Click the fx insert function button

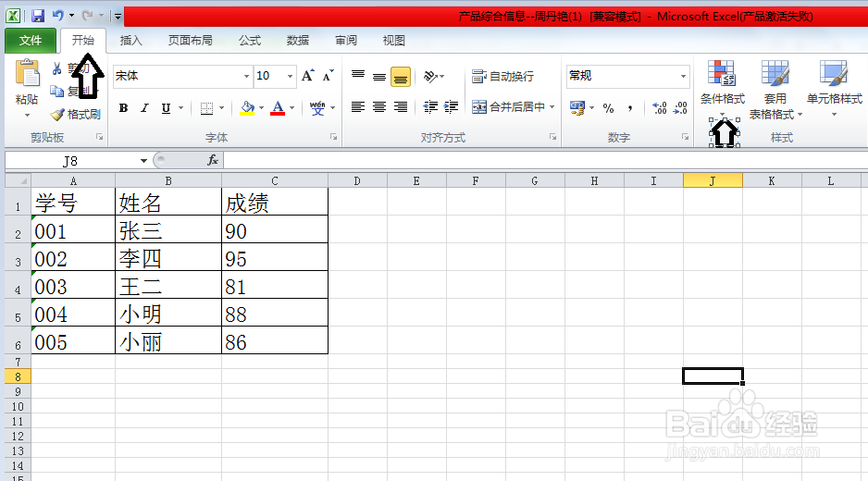tap(213, 161)
